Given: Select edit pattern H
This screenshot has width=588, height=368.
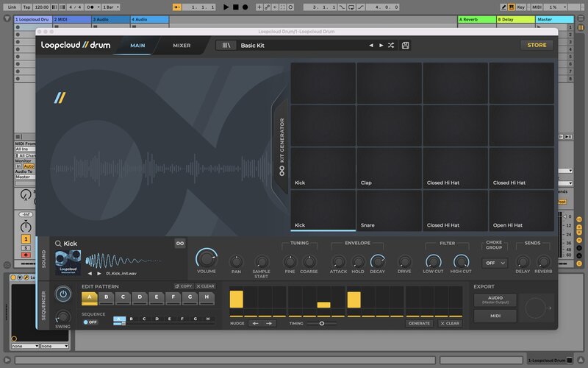Looking at the screenshot, I should pos(207,298).
